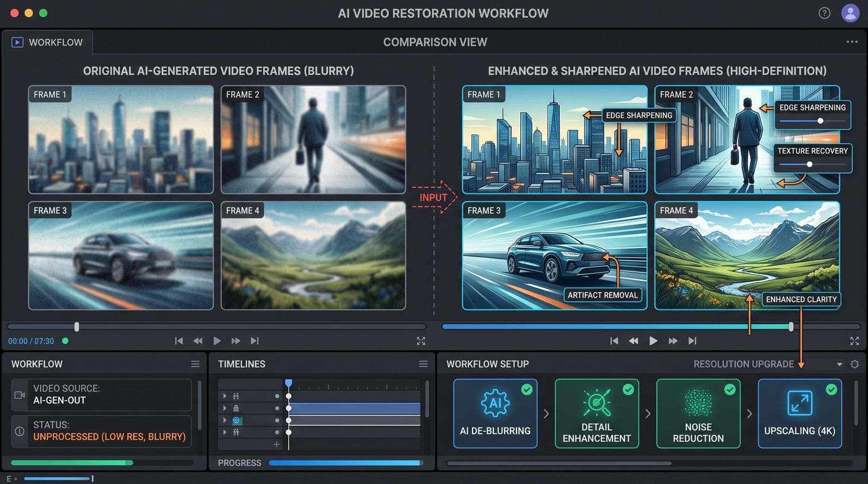Viewport: 868px width, 484px height.
Task: Expand the last timeline track triangle
Action: [225, 432]
